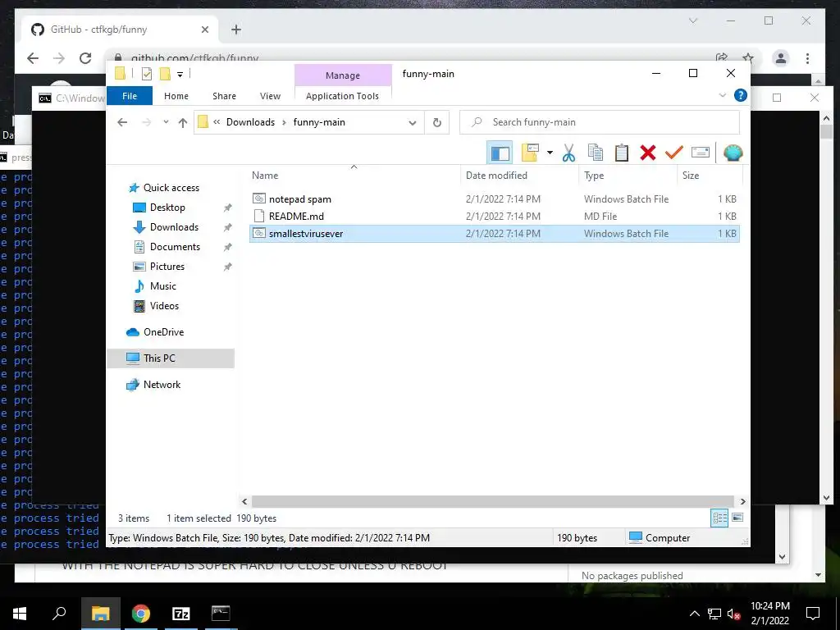Sort by Date modified column
Viewport: 840px width, 630px height.
[x=519, y=176]
